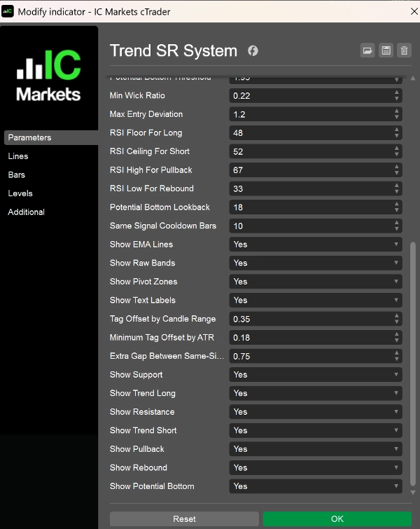The image size is (420, 529).
Task: Open the Levels tab
Action: tap(20, 193)
